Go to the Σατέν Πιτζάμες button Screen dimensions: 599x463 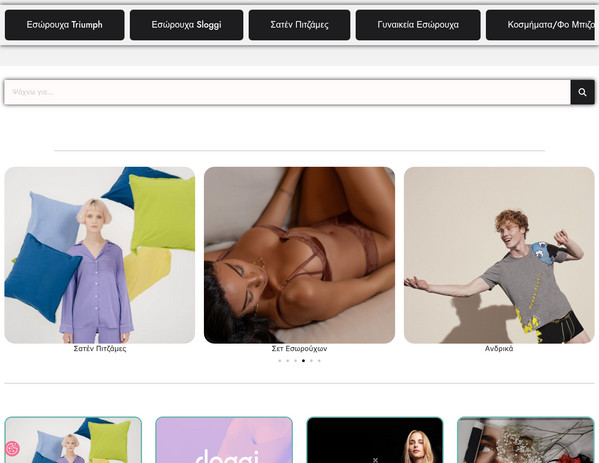(299, 25)
